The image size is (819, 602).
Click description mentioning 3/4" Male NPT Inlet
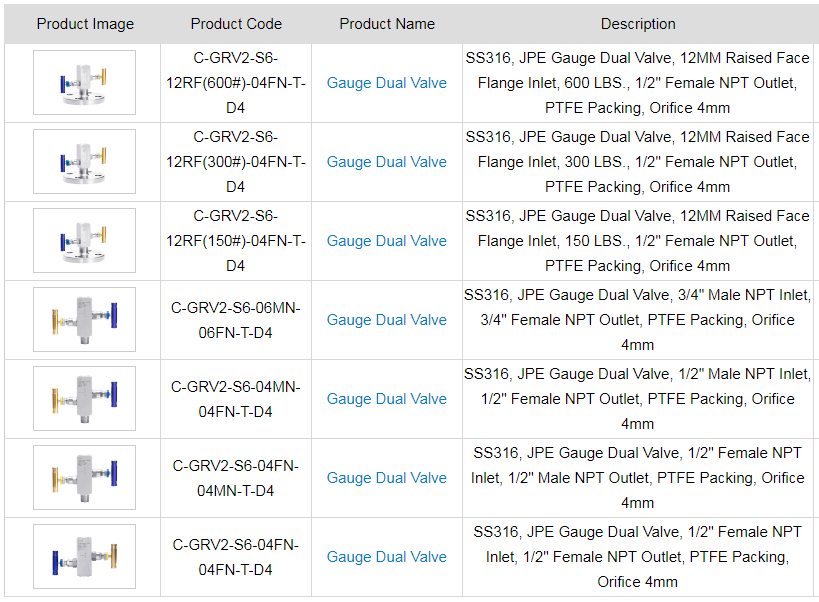coord(637,320)
